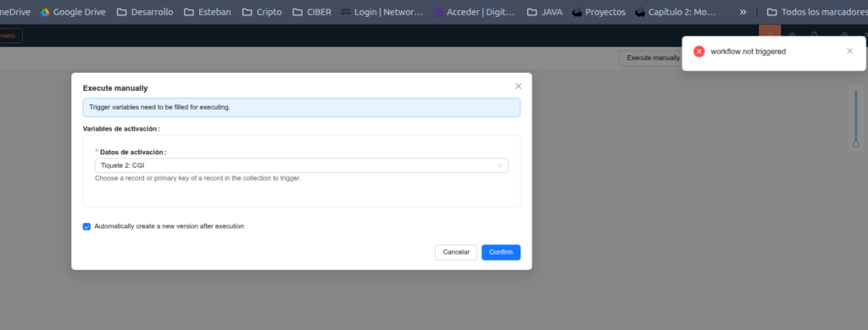This screenshot has height=330, width=868.
Task: Open the Login | Networ... bookmark
Action: pos(382,12)
